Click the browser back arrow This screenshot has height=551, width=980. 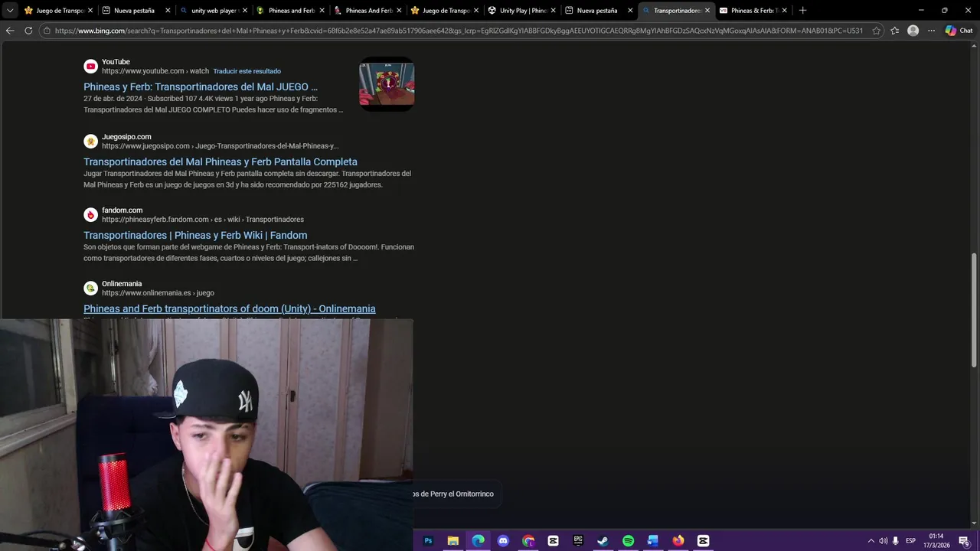(x=10, y=31)
